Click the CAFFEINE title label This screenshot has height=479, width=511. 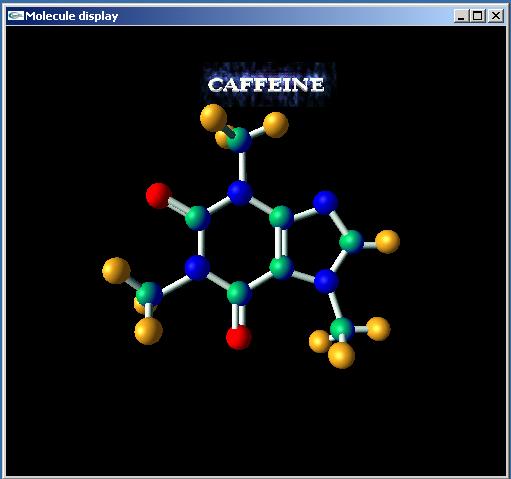tap(266, 85)
